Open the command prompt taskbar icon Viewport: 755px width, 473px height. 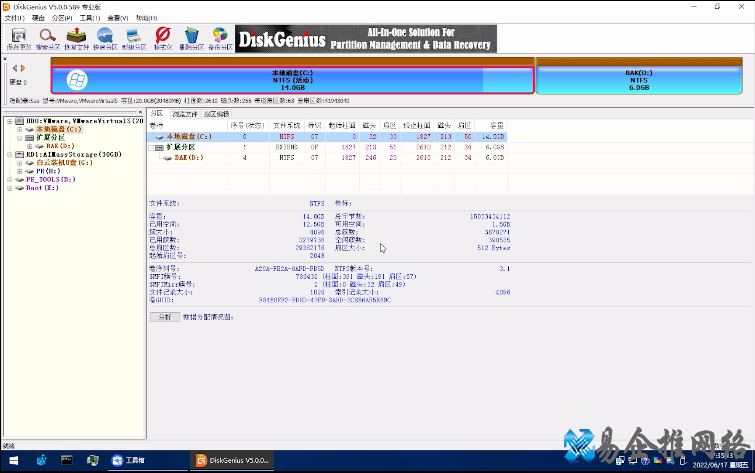click(66, 460)
